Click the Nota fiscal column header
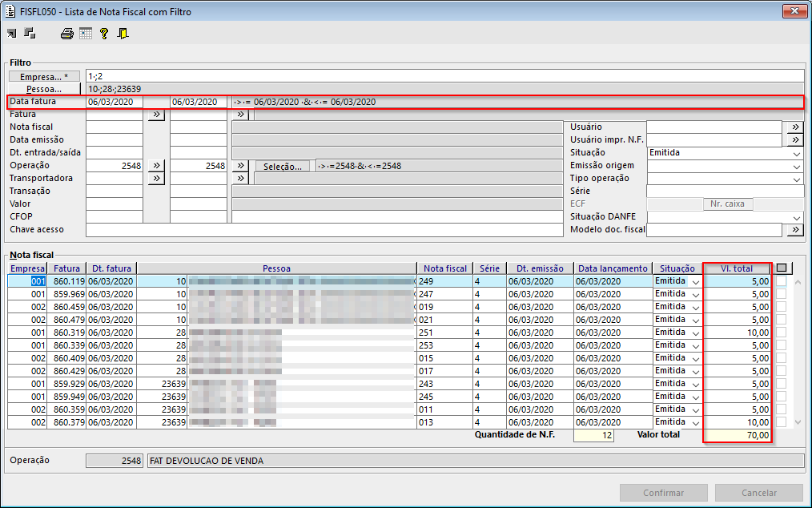Image resolution: width=812 pixels, height=508 pixels. [445, 268]
